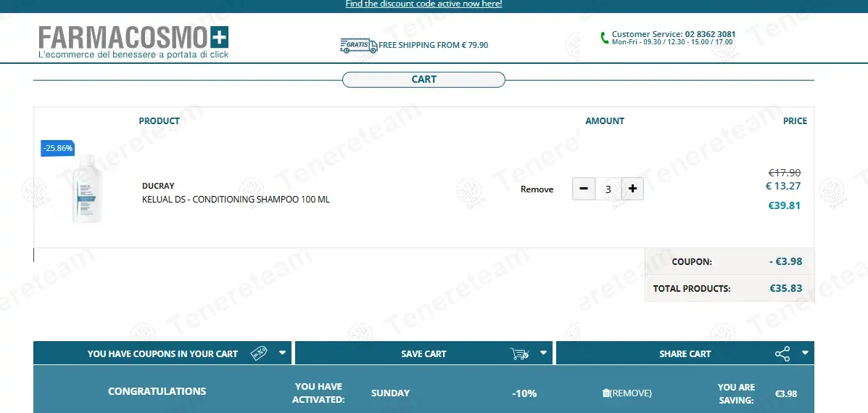Toggle the dropdown arrow next to Save Cart
868x413 pixels.
click(x=544, y=353)
